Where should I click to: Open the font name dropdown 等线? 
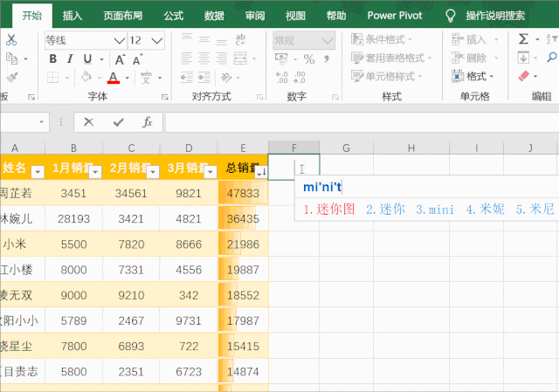click(119, 40)
